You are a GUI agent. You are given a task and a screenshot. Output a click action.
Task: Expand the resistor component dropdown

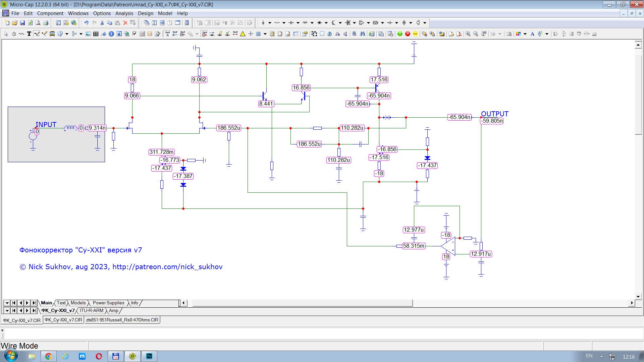tap(284, 23)
